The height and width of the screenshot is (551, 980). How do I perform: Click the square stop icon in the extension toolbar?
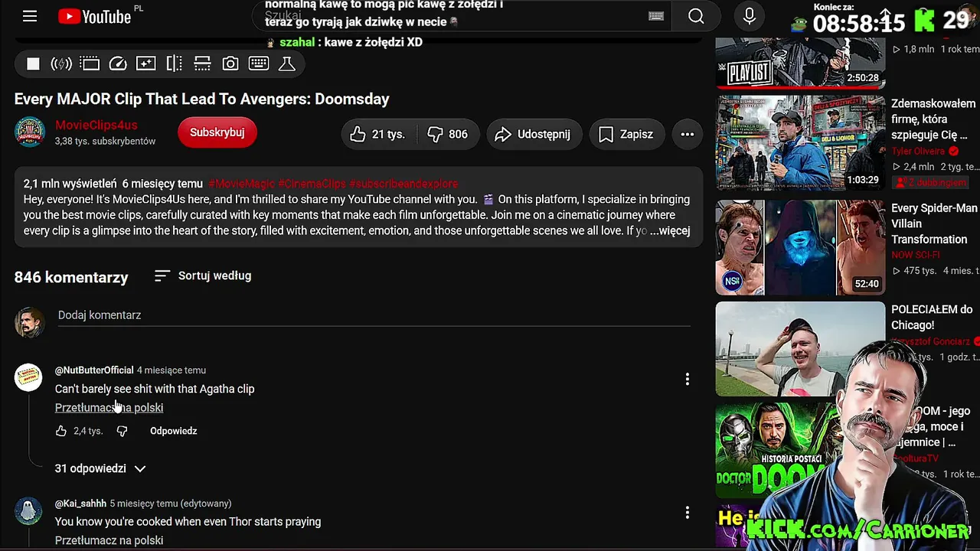[33, 64]
